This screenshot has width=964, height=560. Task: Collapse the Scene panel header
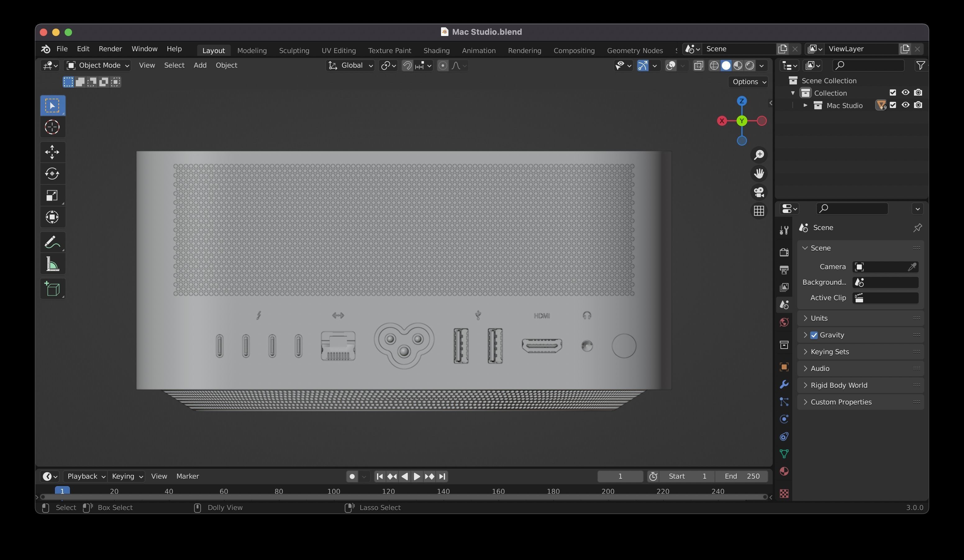pos(860,248)
